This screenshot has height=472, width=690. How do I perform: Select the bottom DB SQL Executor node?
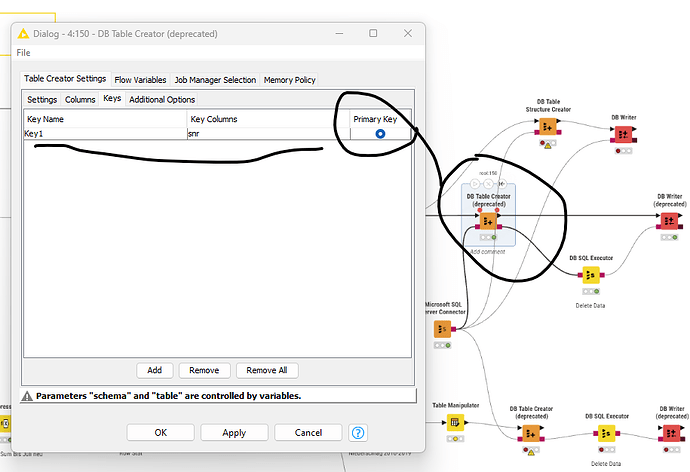click(x=606, y=432)
